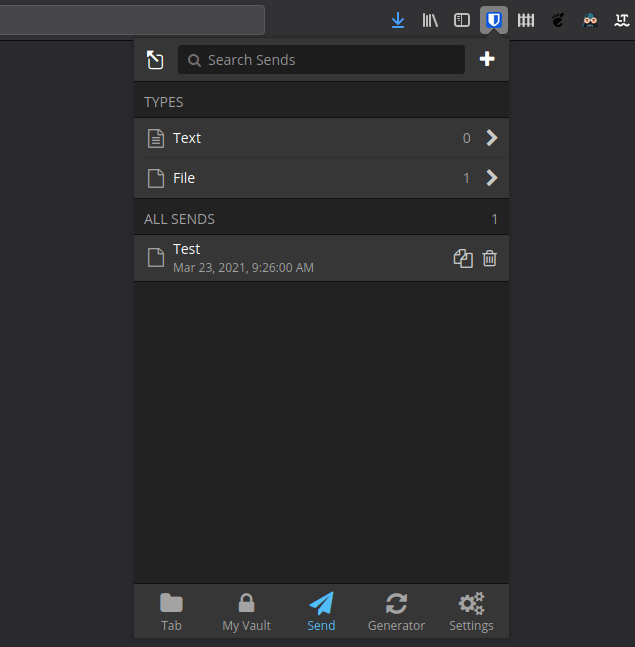Viewport: 635px width, 647px height.
Task: Select the Send tab
Action: (321, 612)
